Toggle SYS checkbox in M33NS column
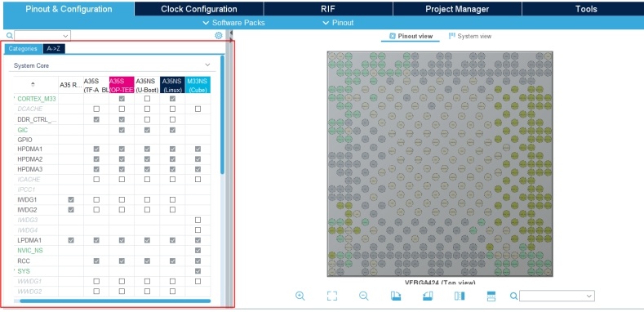This screenshot has width=644, height=312. [198, 271]
